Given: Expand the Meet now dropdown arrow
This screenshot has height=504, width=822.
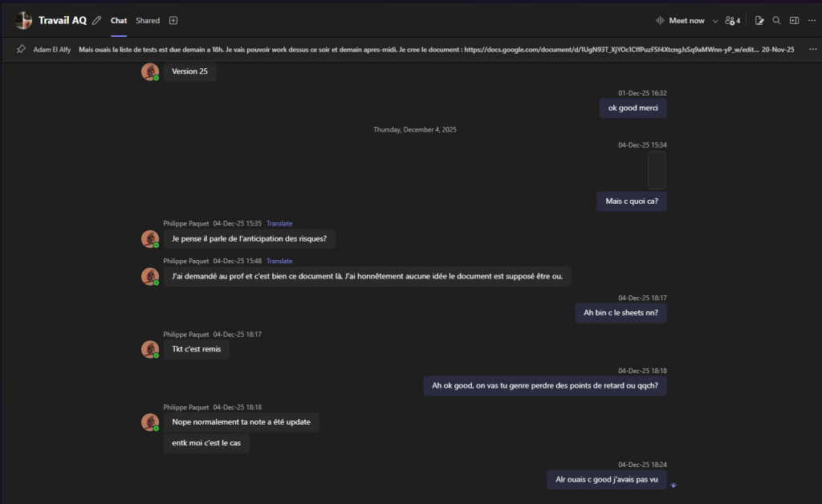Looking at the screenshot, I should point(715,20).
